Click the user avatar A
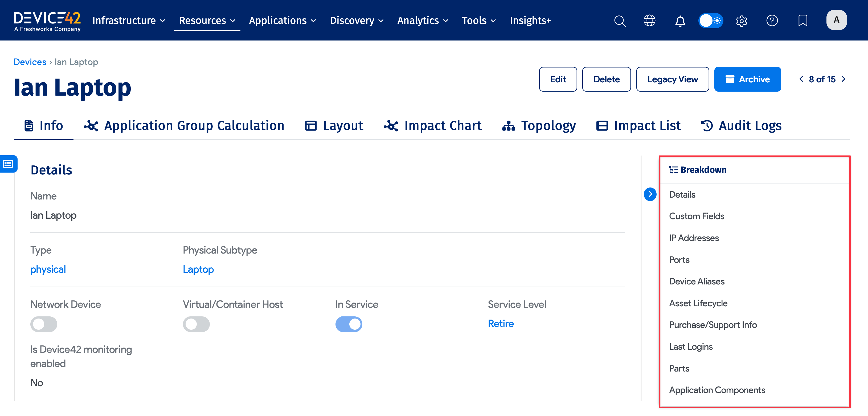 (x=836, y=20)
